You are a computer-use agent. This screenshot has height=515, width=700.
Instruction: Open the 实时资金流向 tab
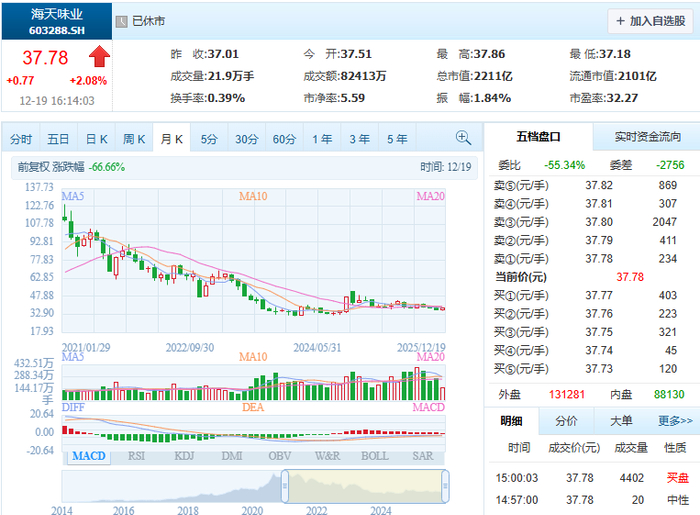[647, 137]
